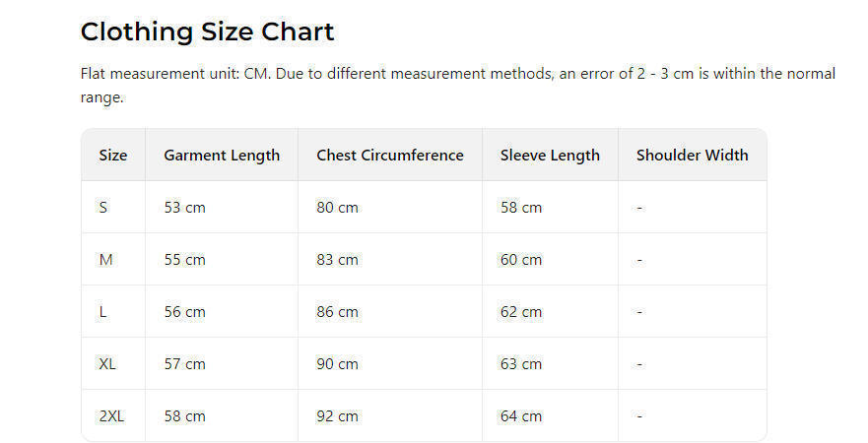Click the 58 cm garment length cell
Image resolution: width=868 pixels, height=443 pixels.
(184, 416)
